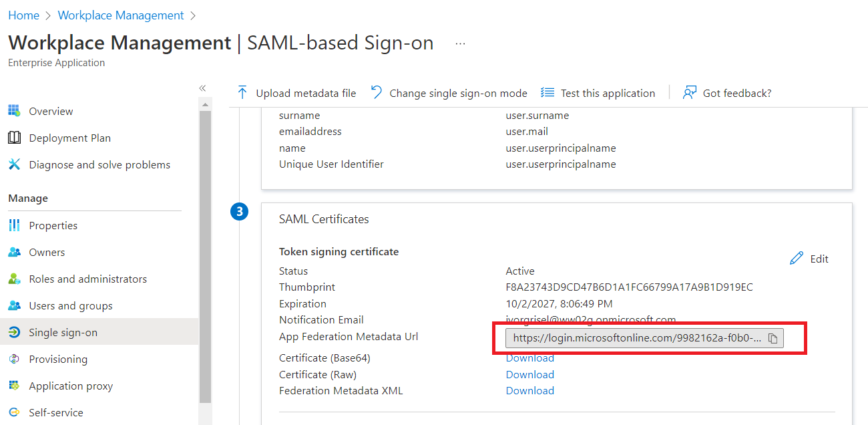This screenshot has width=868, height=425.
Task: Click the Change single sign-on mode undo icon
Action: click(377, 93)
